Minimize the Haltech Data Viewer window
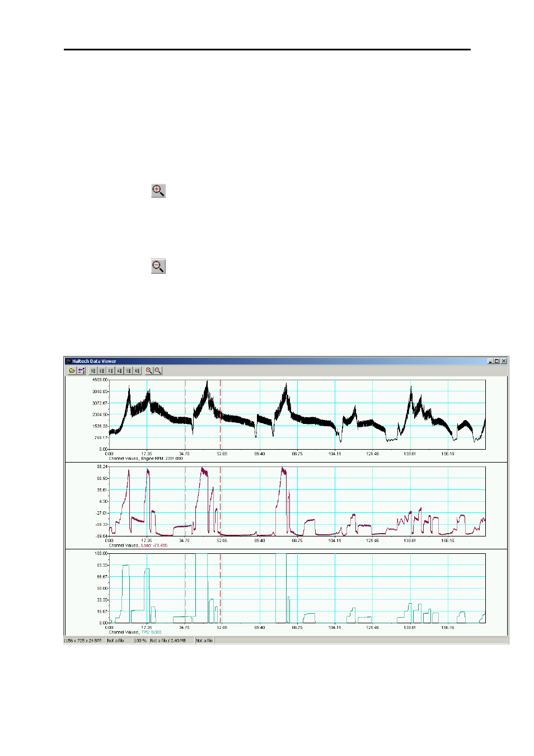Viewport: 534px width, 756px height. (491, 361)
